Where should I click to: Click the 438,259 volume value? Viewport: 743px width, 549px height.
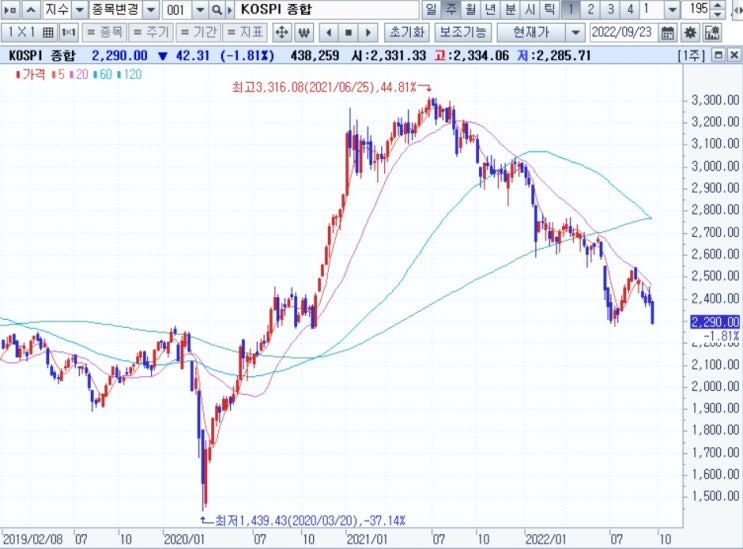pos(315,55)
